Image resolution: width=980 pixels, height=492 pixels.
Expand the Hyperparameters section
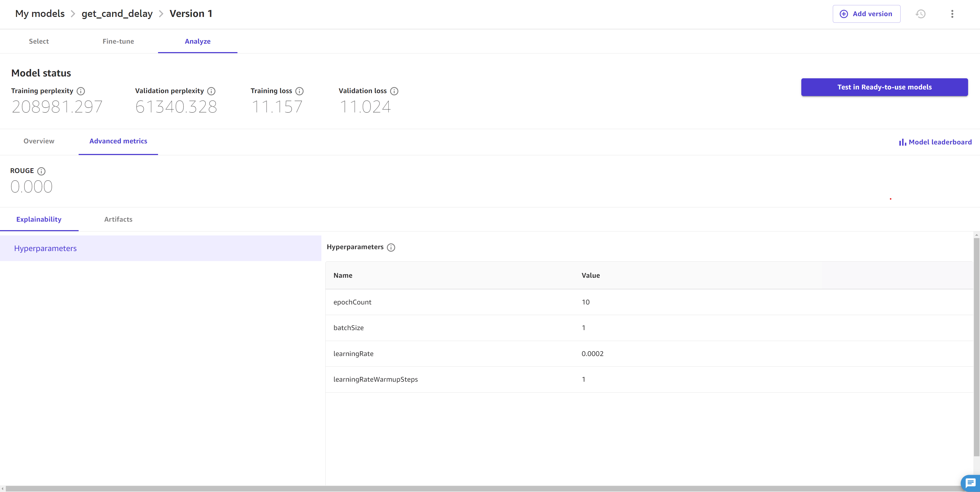(x=45, y=248)
